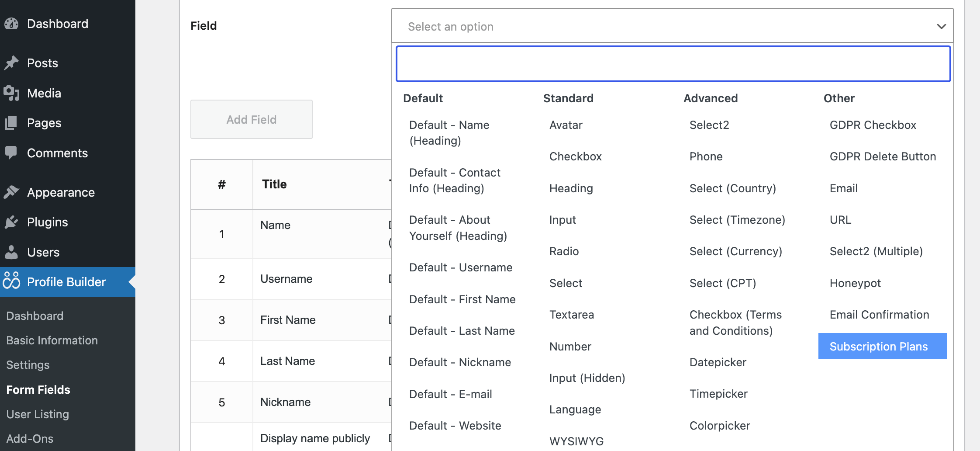Screen dimensions: 980x451
Task: Click the Users person icon
Action: pyautogui.click(x=11, y=252)
